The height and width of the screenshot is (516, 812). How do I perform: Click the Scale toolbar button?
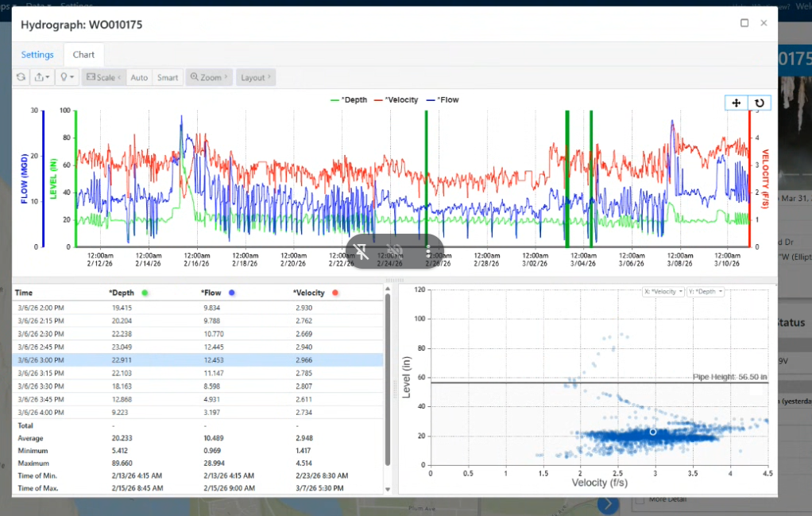tap(103, 77)
